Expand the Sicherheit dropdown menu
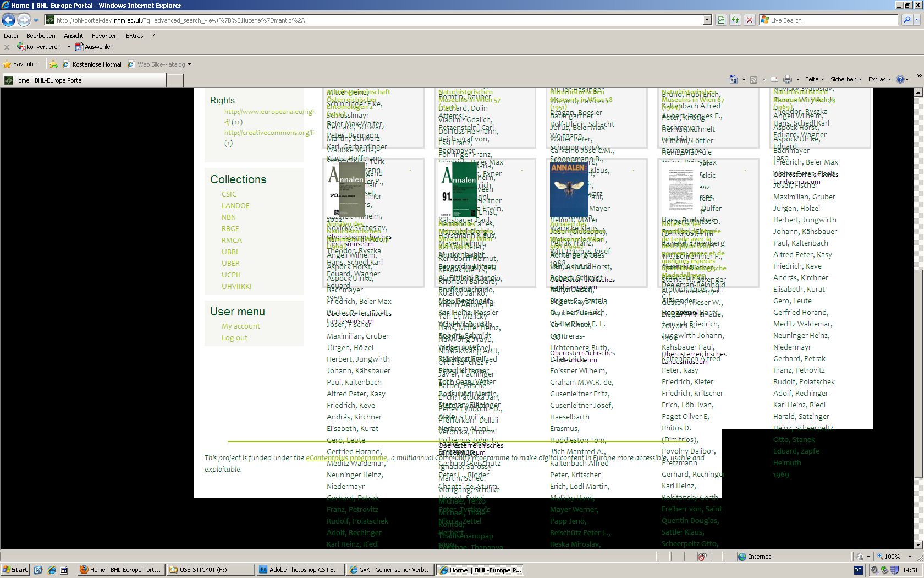This screenshot has height=578, width=924. pyautogui.click(x=846, y=79)
